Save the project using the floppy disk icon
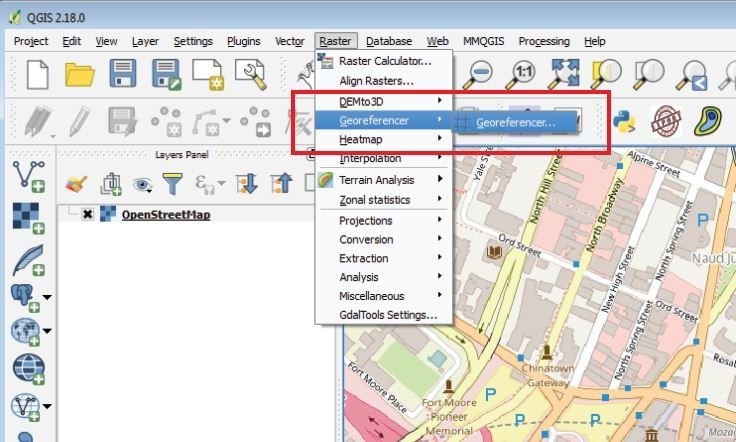Image resolution: width=736 pixels, height=442 pixels. 123,73
